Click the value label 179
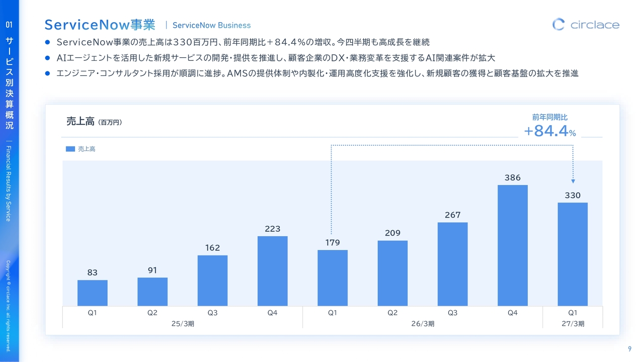Screen dimensions: 644x362 pyautogui.click(x=333, y=242)
